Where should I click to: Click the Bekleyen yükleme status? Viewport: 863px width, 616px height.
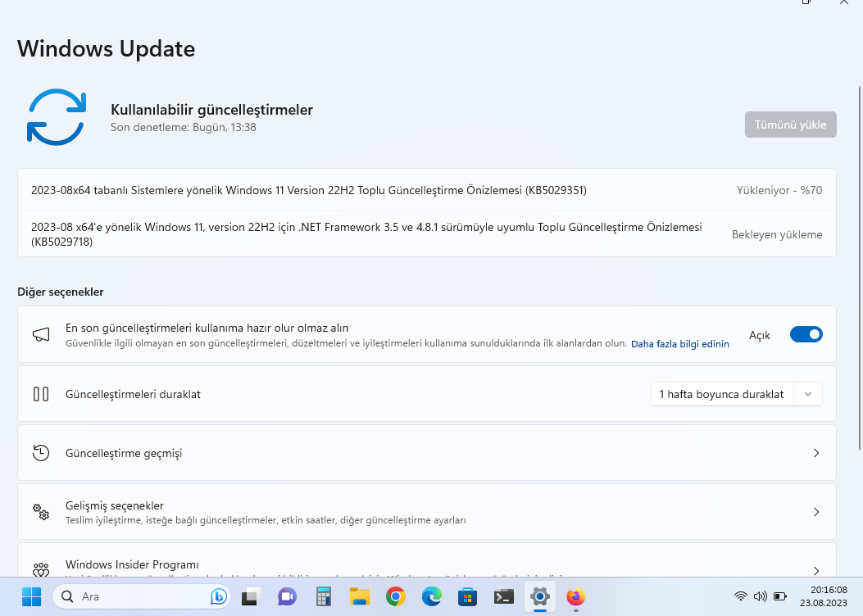coord(777,234)
